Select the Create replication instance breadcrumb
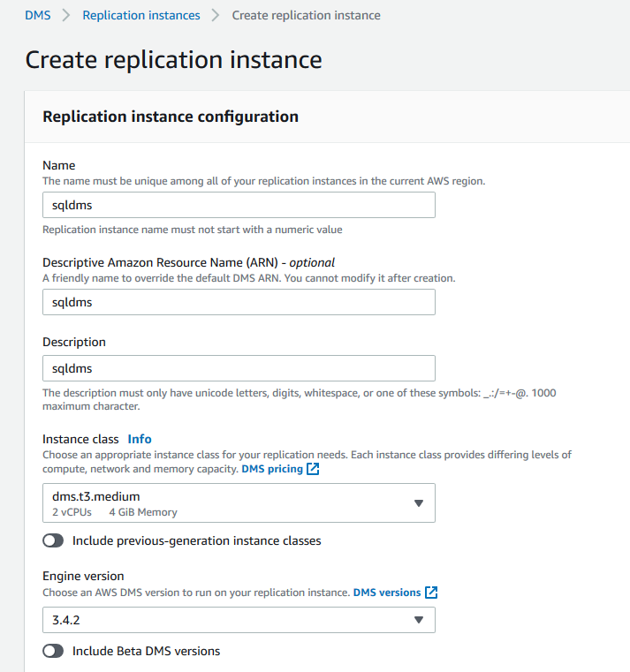This screenshot has width=630, height=672. pos(306,15)
